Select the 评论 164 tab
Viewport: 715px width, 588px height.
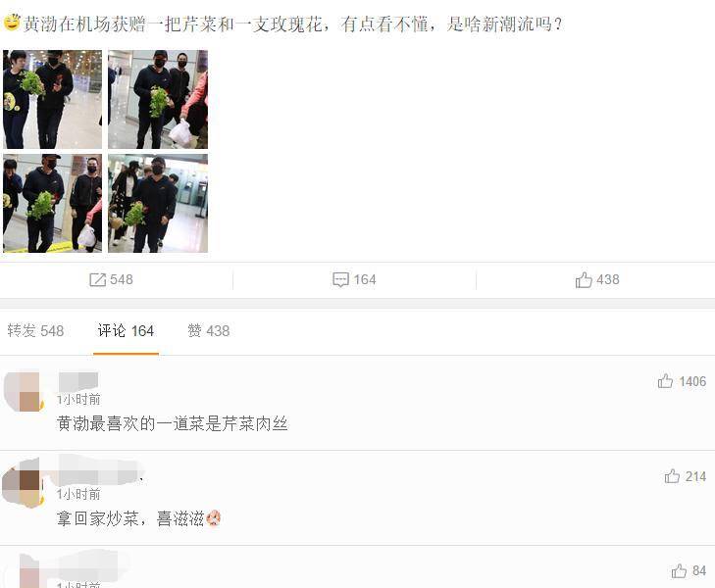126,330
